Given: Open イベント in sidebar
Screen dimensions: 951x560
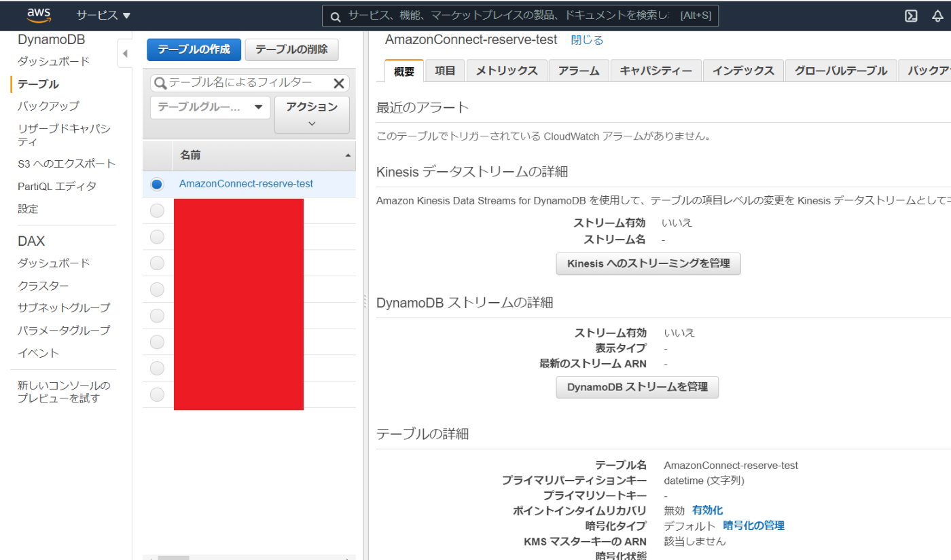Looking at the screenshot, I should 39,353.
